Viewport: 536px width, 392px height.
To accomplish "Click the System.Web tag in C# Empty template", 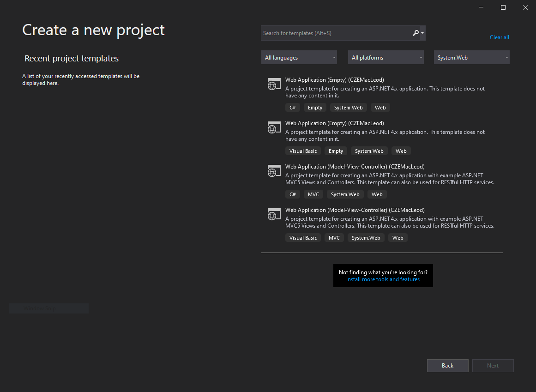I will [x=349, y=108].
